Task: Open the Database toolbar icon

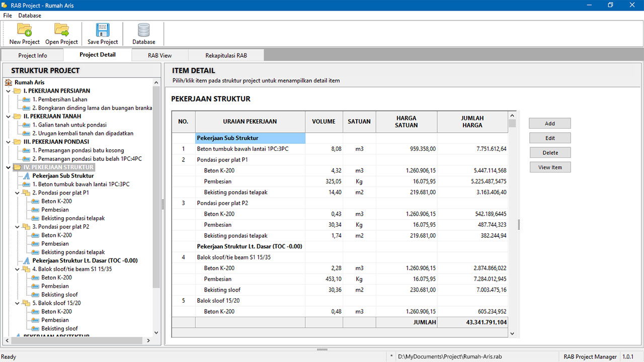Action: pos(143,30)
